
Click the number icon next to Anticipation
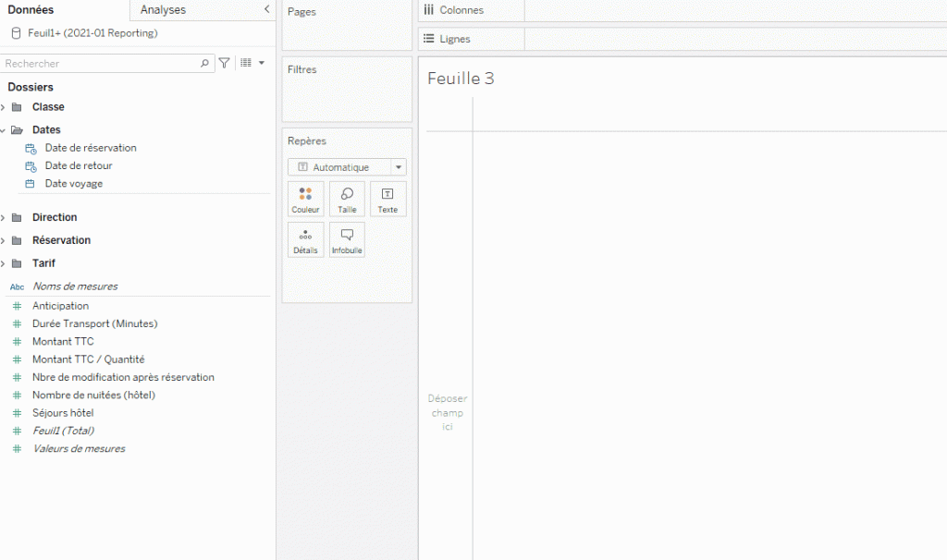17,306
